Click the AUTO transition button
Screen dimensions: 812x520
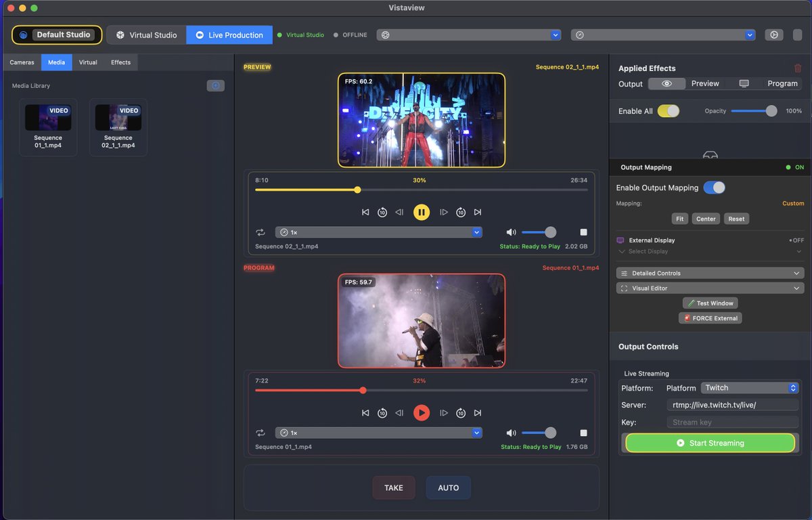coord(449,487)
